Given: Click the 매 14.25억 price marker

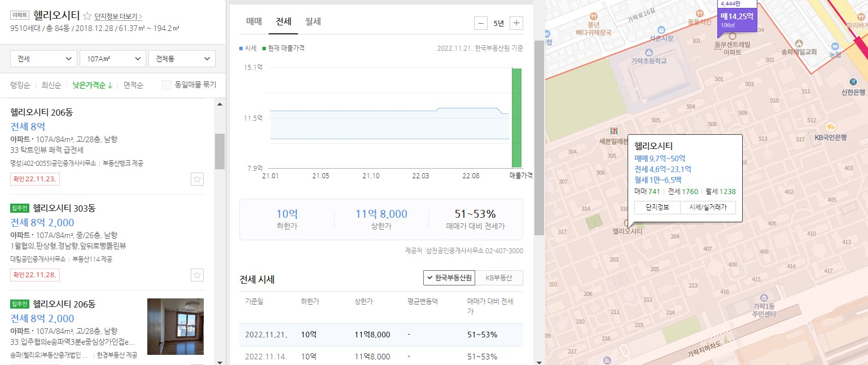Looking at the screenshot, I should tap(737, 20).
